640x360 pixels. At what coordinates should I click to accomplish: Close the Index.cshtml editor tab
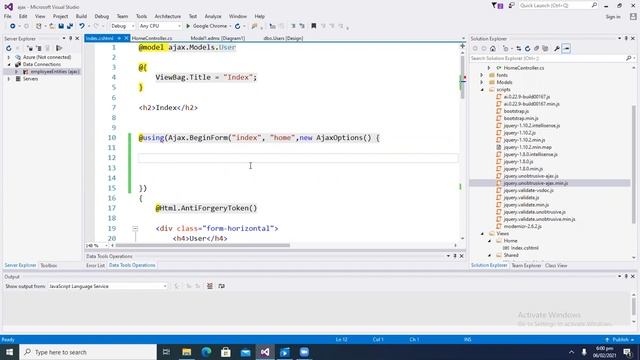[x=126, y=38]
